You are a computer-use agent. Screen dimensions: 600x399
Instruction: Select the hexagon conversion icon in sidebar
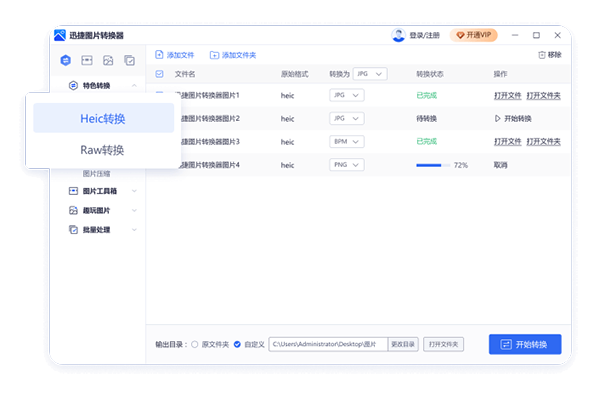65,60
